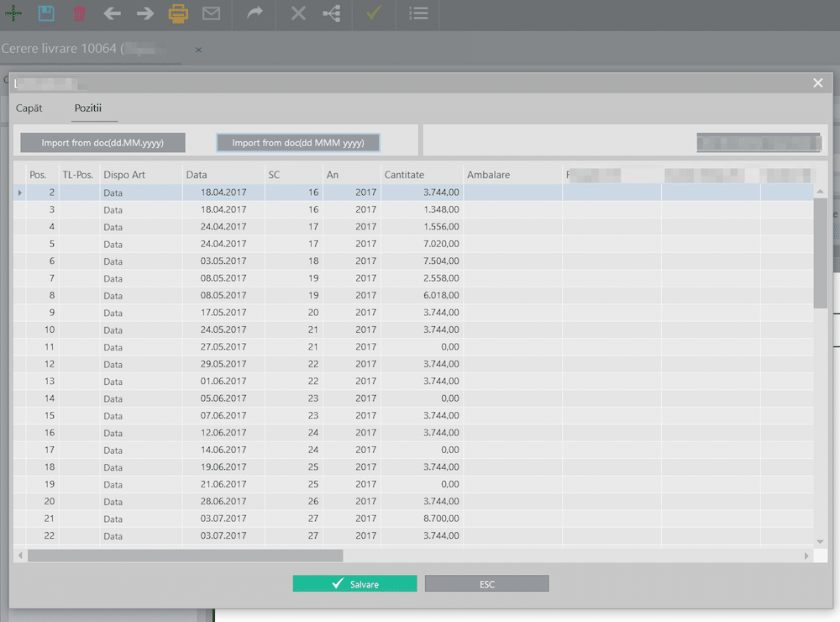Click Import from doc(dd MMM yyyy) button
840x622 pixels.
(298, 143)
